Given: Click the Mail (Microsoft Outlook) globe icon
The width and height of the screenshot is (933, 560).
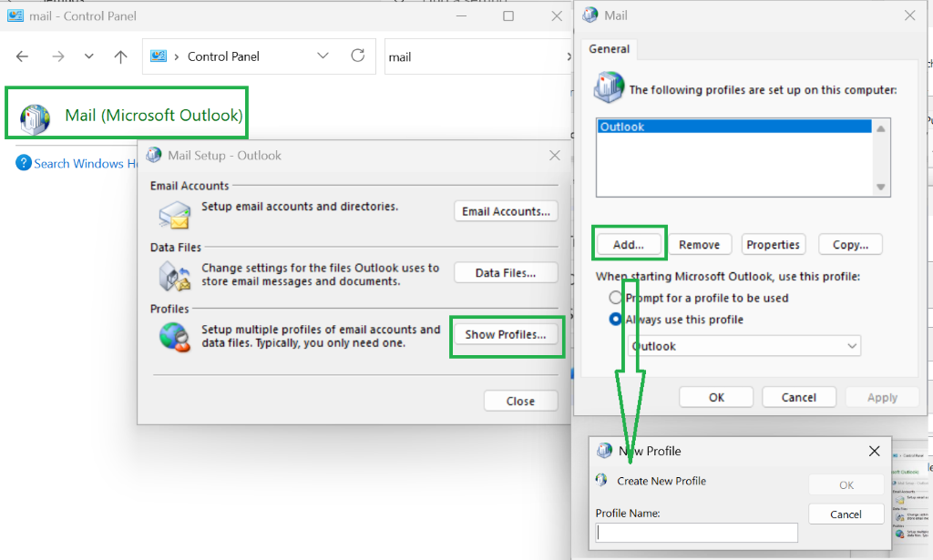Looking at the screenshot, I should click(36, 118).
